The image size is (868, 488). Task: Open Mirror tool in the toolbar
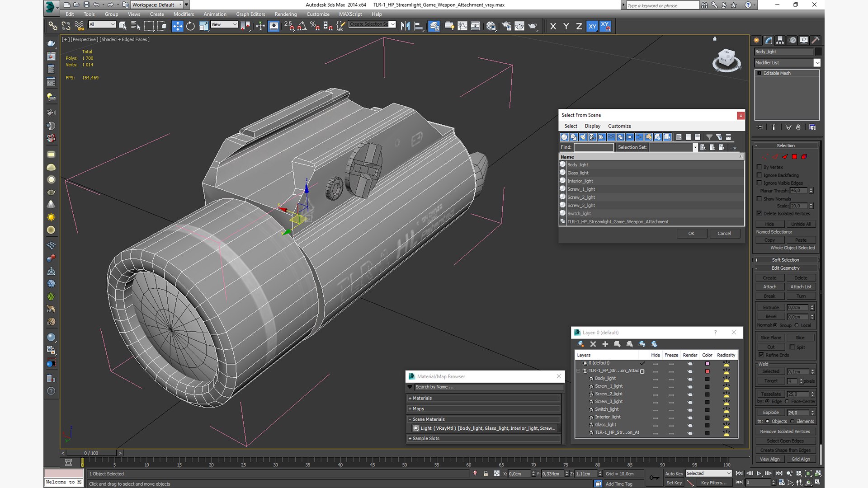405,26
